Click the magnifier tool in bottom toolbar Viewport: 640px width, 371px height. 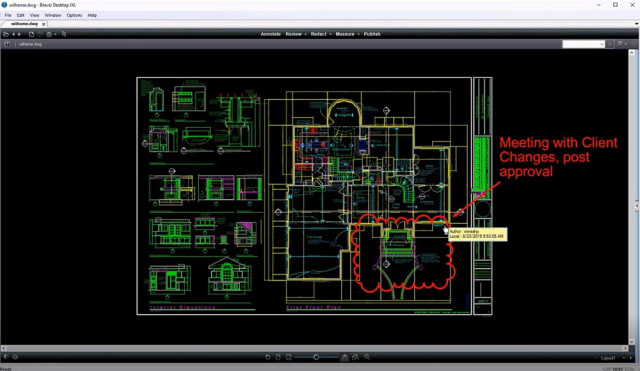pyautogui.click(x=367, y=357)
